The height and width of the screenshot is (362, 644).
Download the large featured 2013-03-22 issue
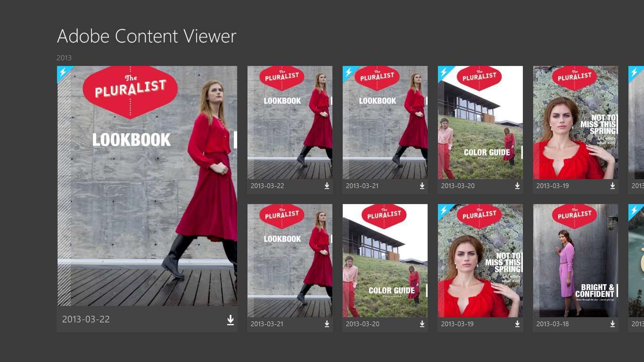tap(231, 320)
